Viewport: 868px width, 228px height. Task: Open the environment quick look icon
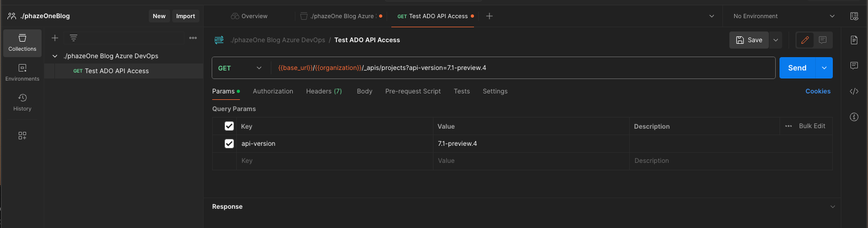(x=854, y=16)
